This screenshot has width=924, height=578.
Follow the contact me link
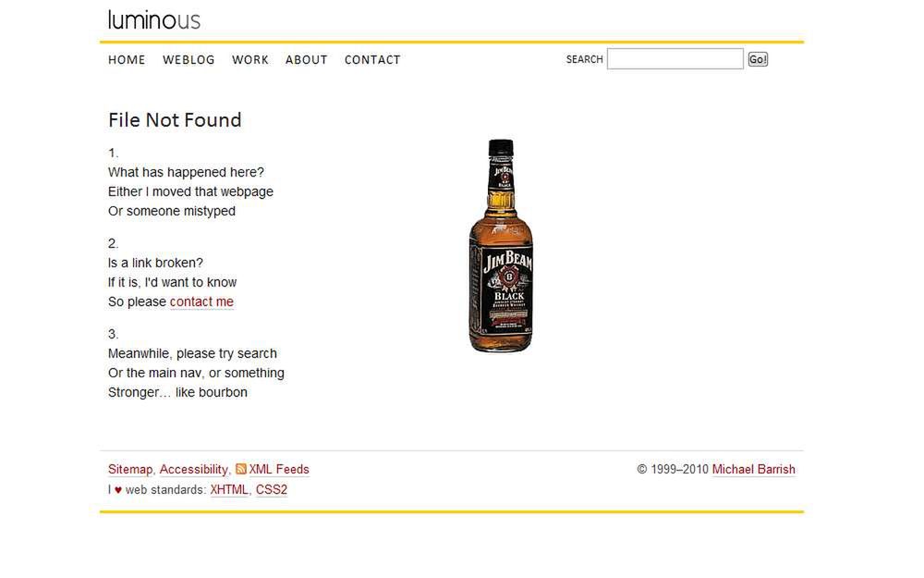tap(201, 301)
